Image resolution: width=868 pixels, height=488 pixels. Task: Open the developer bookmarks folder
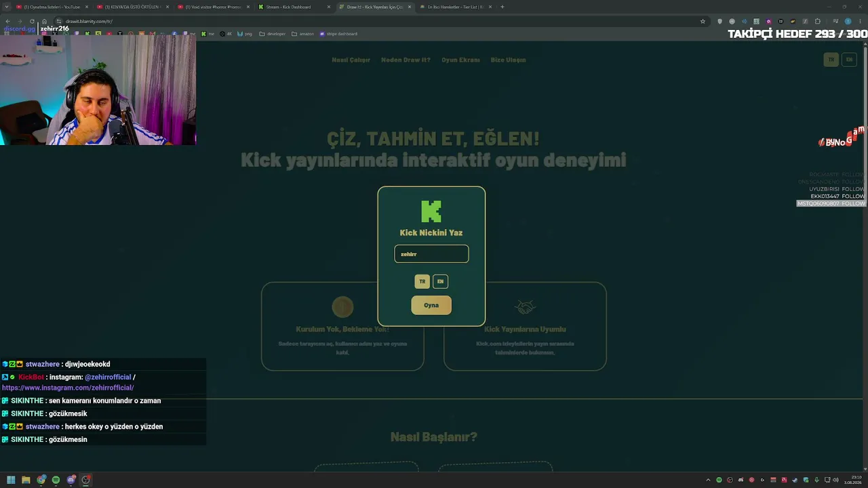[x=273, y=34]
